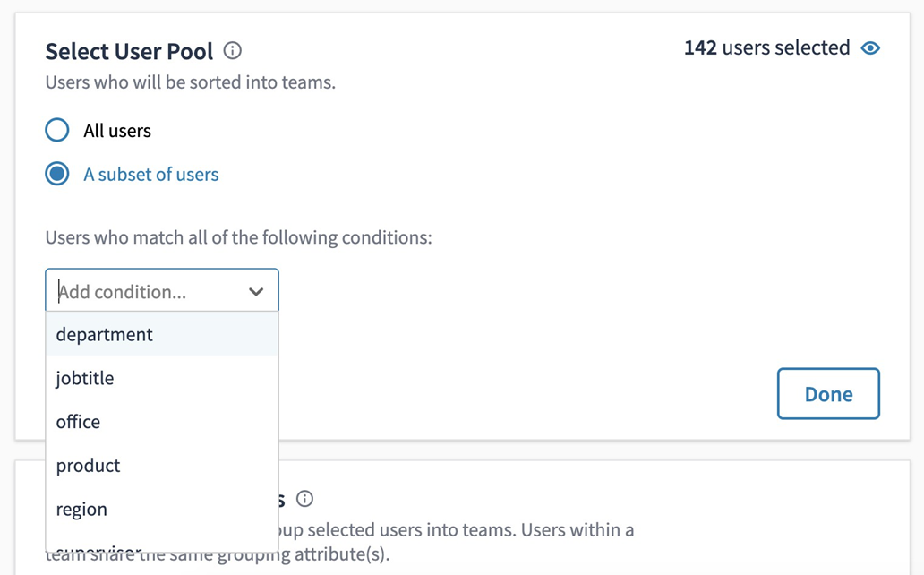Choose the A subset of users radio button
The height and width of the screenshot is (575, 924).
tap(57, 174)
